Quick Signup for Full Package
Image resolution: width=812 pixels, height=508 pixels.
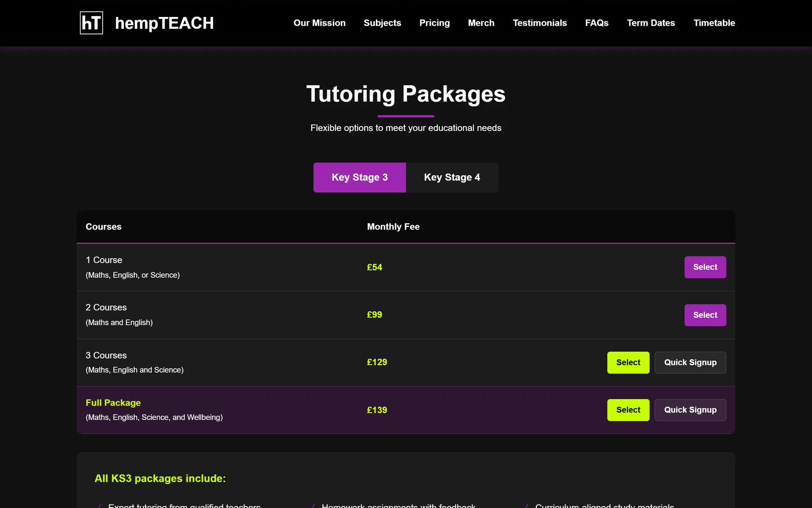pos(690,410)
